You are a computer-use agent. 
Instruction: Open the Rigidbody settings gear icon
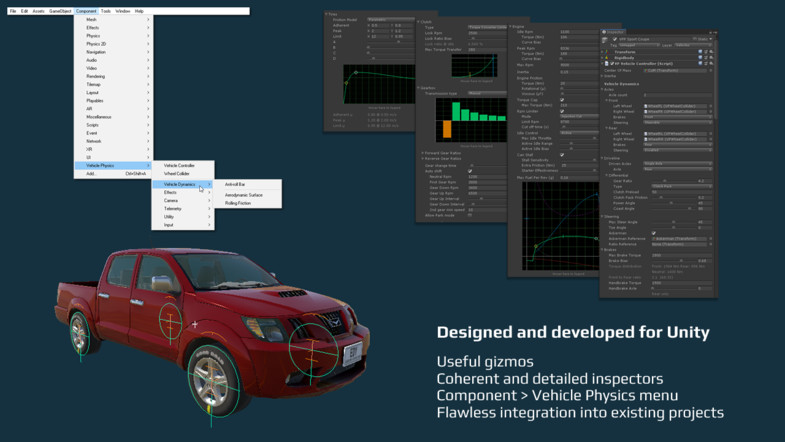[x=711, y=58]
